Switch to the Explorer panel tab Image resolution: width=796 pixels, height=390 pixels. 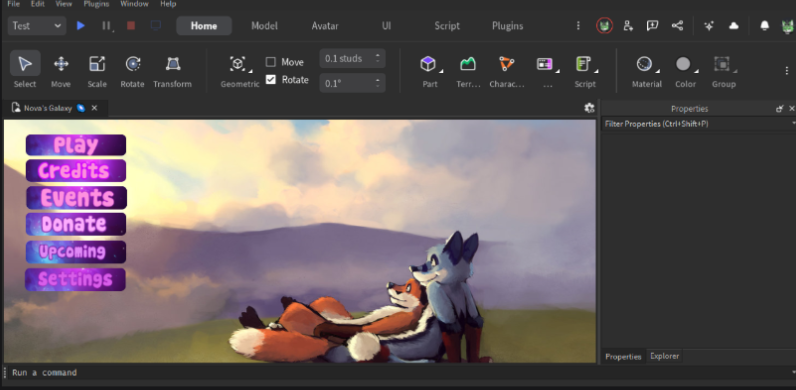click(665, 356)
